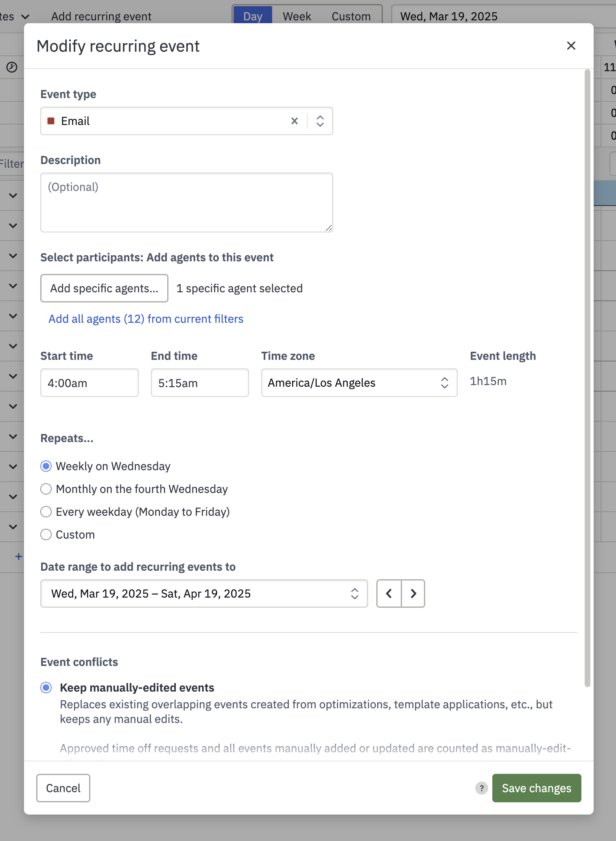Switch to Week view tab
Image resolution: width=616 pixels, height=841 pixels.
(x=297, y=16)
